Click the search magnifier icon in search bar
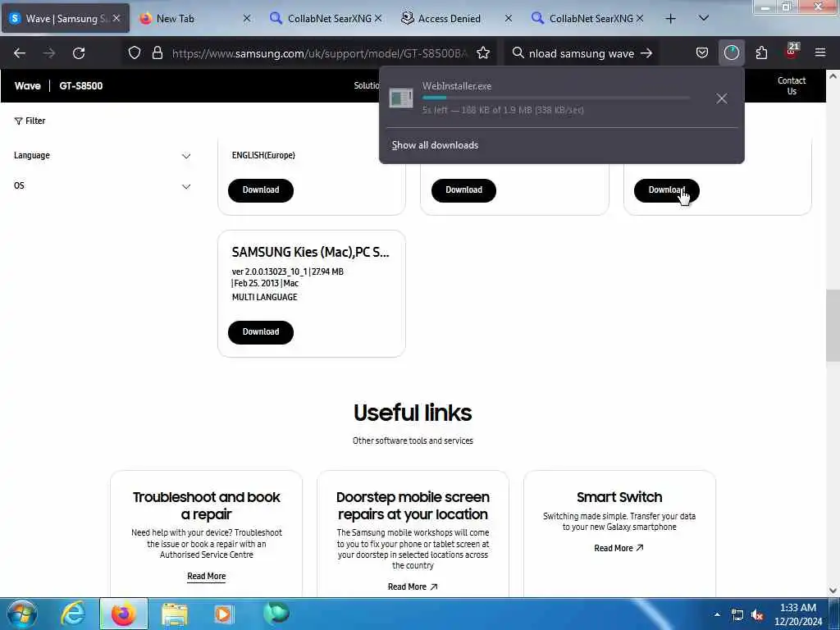Screen dimensions: 840x630 pyautogui.click(x=518, y=53)
